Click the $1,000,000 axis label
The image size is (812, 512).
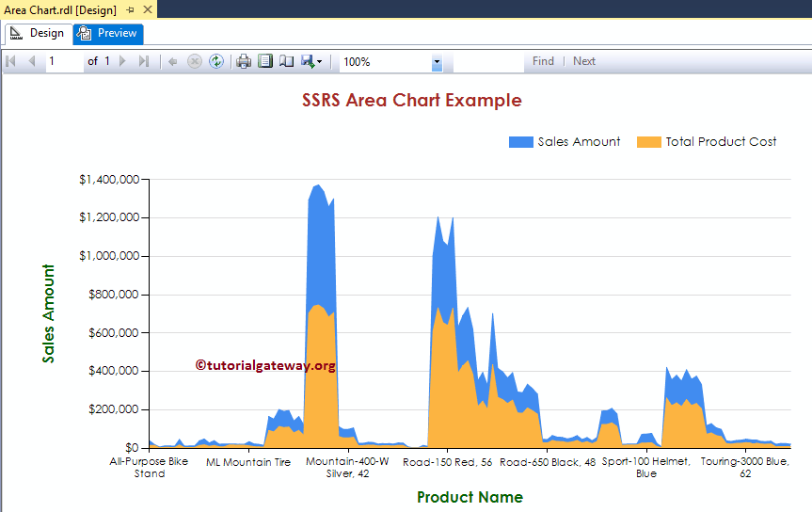tap(109, 255)
